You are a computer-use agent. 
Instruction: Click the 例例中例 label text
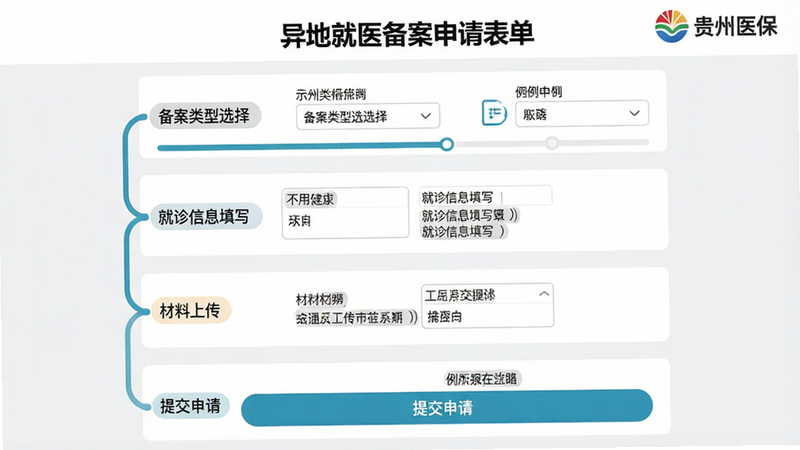pyautogui.click(x=538, y=92)
